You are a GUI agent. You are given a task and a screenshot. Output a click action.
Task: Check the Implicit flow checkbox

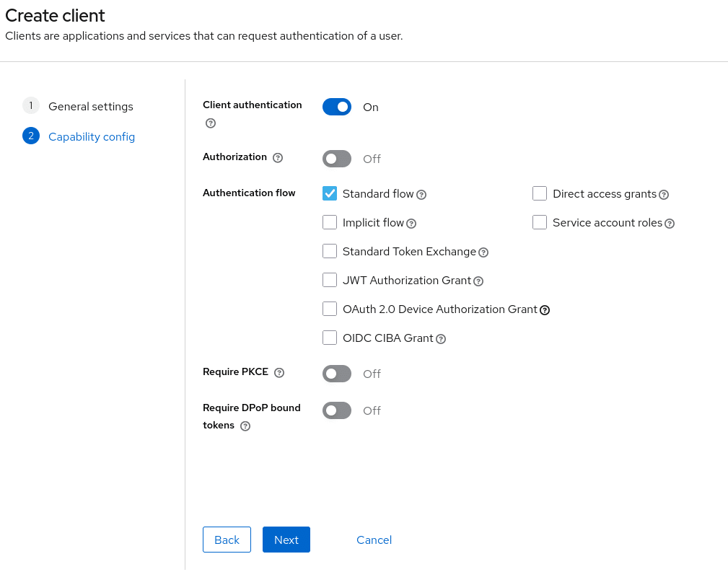[x=330, y=222]
